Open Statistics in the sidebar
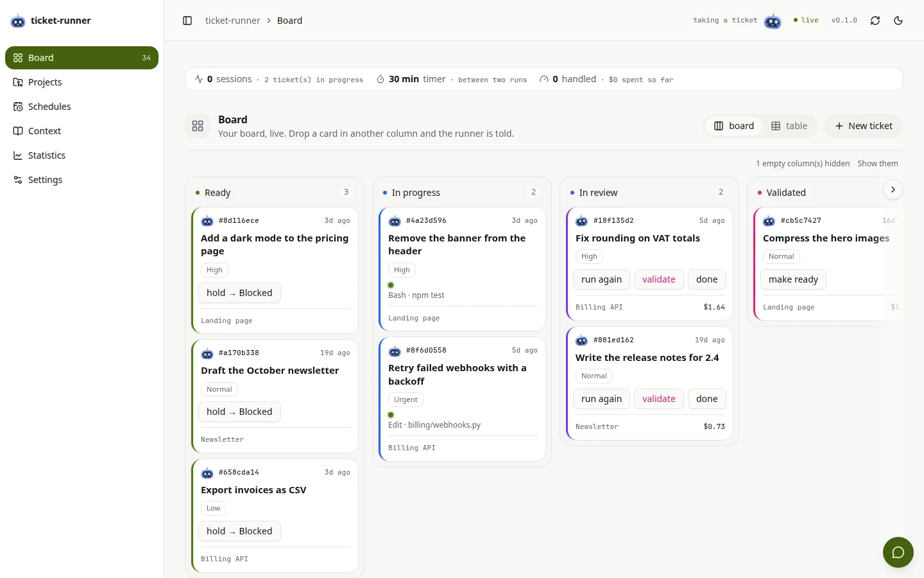The image size is (924, 578). click(81, 155)
